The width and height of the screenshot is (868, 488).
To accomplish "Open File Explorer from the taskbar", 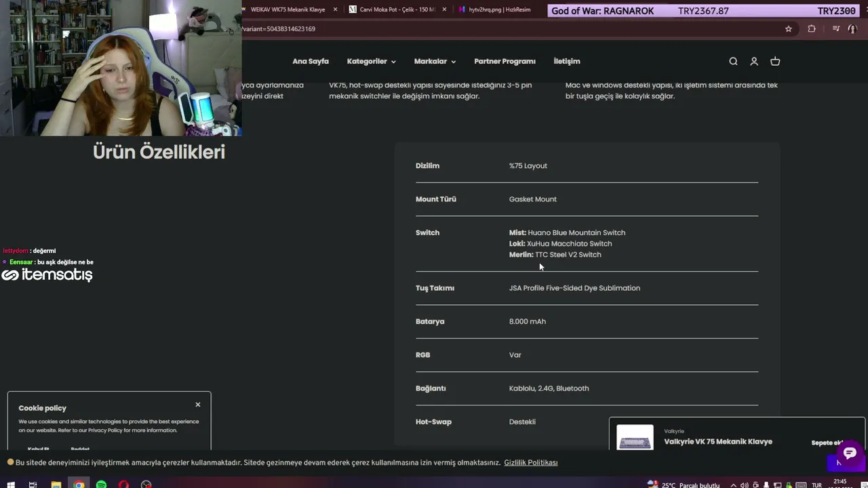I will (x=56, y=484).
